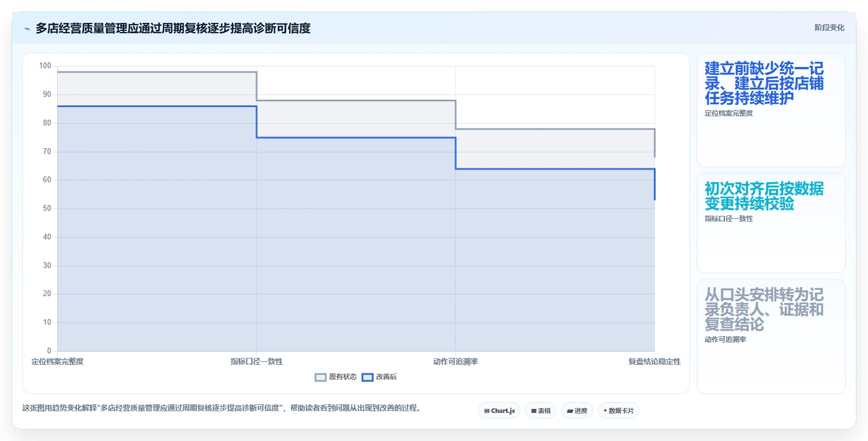
Task: Click the x-axis label 动作可追溯率
Action: (x=456, y=361)
